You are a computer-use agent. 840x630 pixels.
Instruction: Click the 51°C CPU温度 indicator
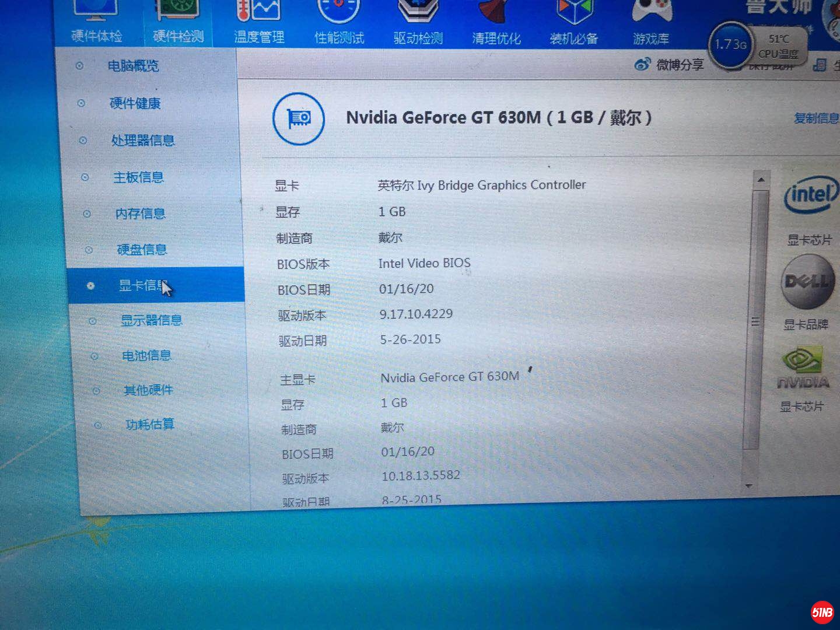coord(779,46)
